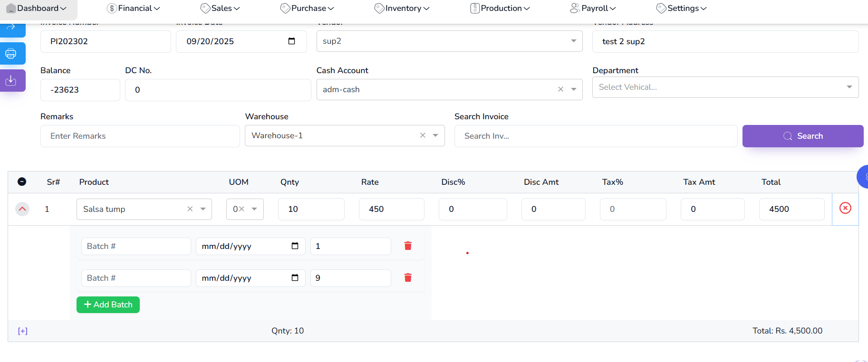Open the Purchase menu
This screenshot has width=868, height=362.
[x=308, y=8]
